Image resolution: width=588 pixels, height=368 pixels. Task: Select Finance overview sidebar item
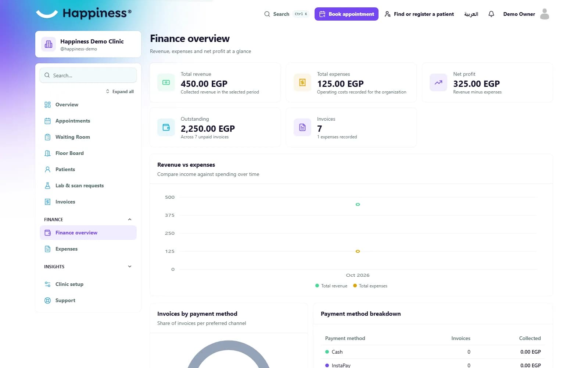pos(88,233)
